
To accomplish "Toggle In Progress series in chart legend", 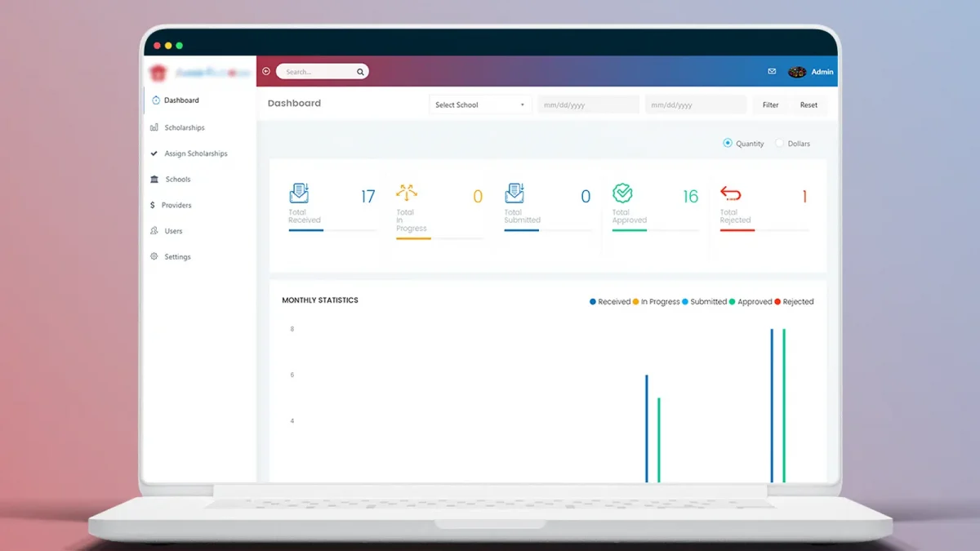I will point(656,302).
